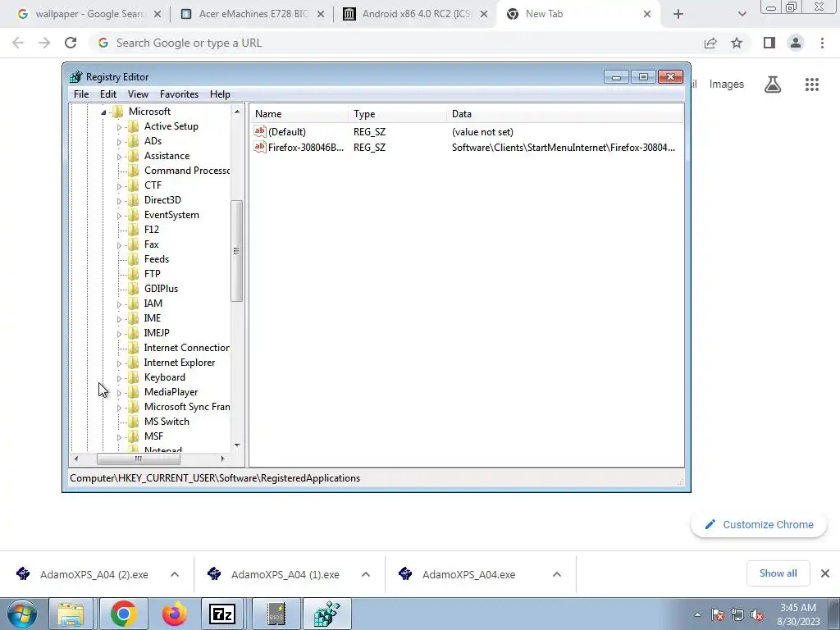Expand the Internet Explorer key
The height and width of the screenshot is (630, 840).
119,363
